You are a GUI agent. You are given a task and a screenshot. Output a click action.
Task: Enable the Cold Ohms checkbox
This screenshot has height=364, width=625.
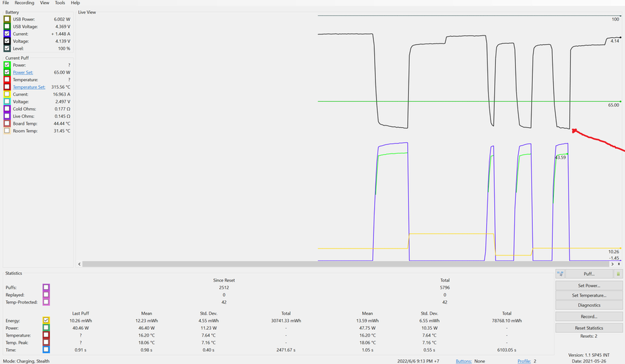pyautogui.click(x=7, y=109)
